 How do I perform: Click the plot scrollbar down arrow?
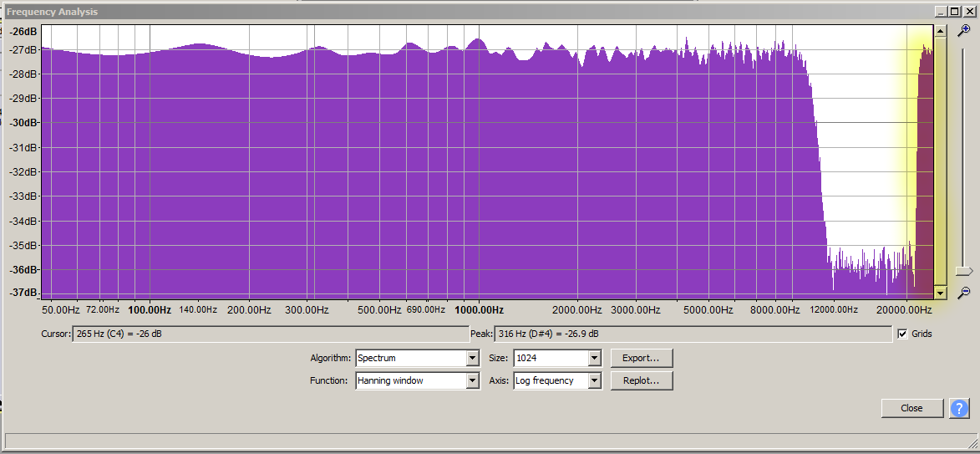[940, 292]
